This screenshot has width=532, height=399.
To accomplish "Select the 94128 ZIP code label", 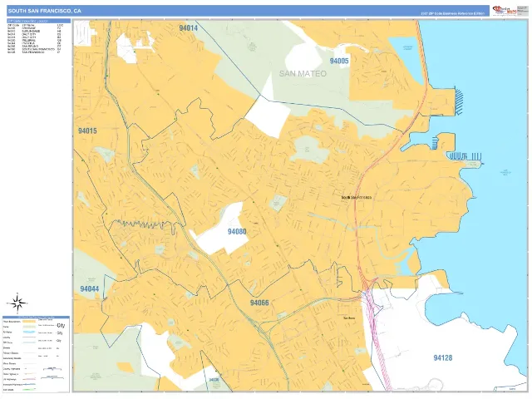I will pyautogui.click(x=443, y=358).
